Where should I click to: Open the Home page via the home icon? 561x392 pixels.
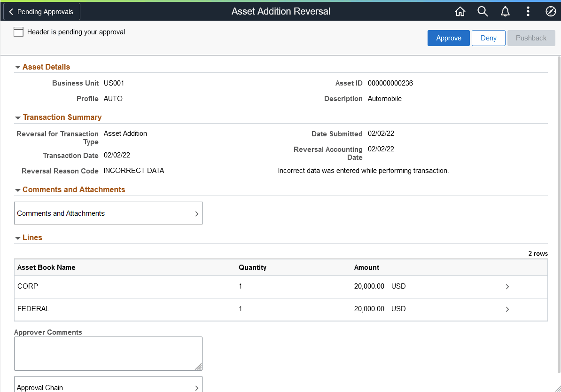coord(460,11)
